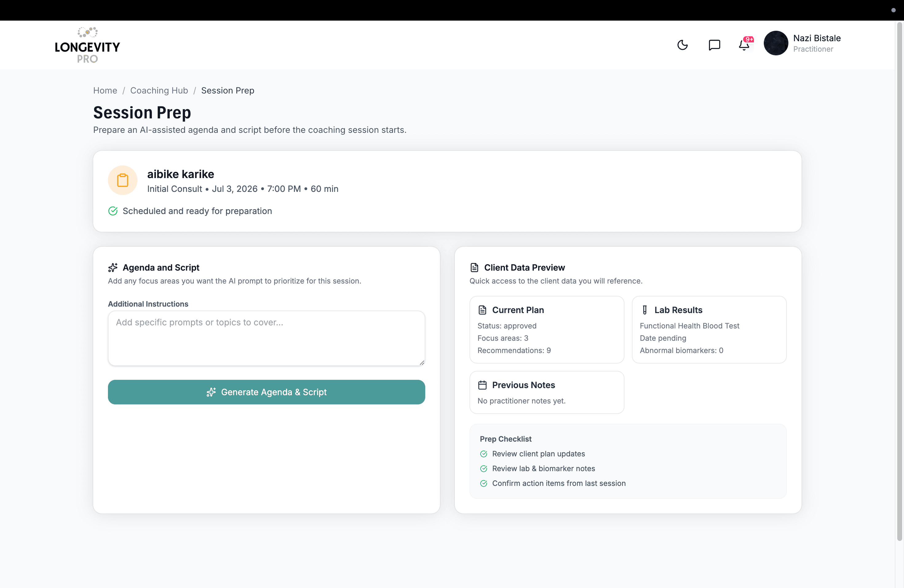Click the Longevity Pro logo
The width and height of the screenshot is (904, 588).
pyautogui.click(x=87, y=45)
